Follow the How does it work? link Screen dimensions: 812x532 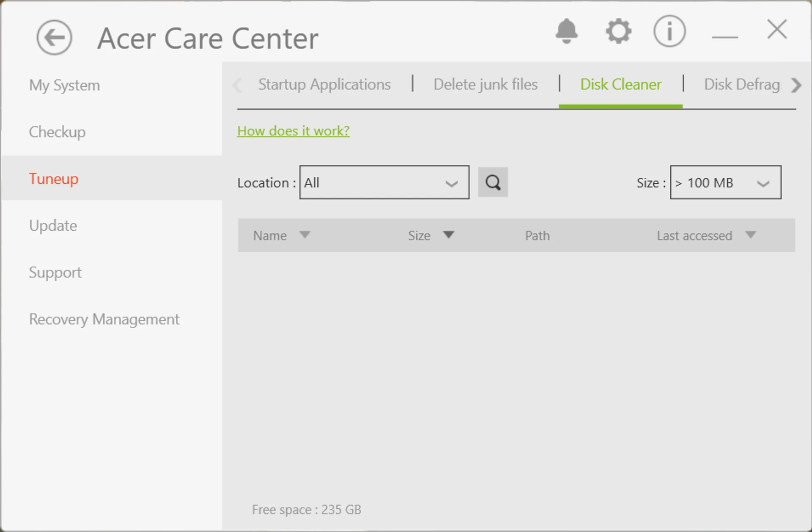pos(293,131)
